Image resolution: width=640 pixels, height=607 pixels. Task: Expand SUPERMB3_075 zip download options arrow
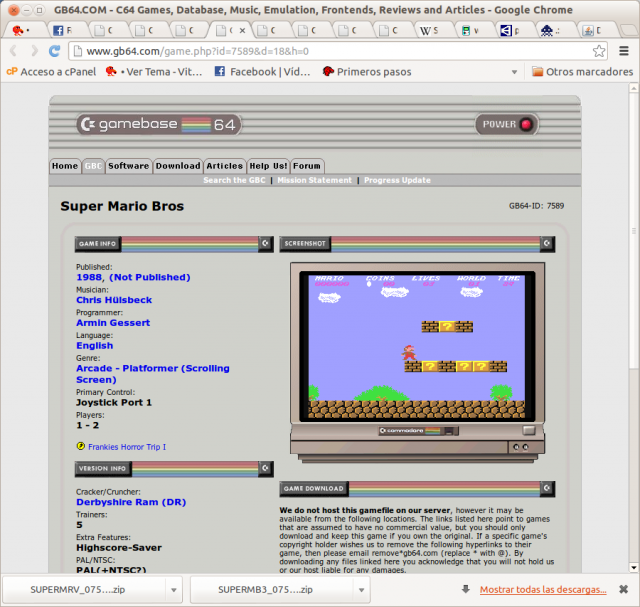click(362, 590)
